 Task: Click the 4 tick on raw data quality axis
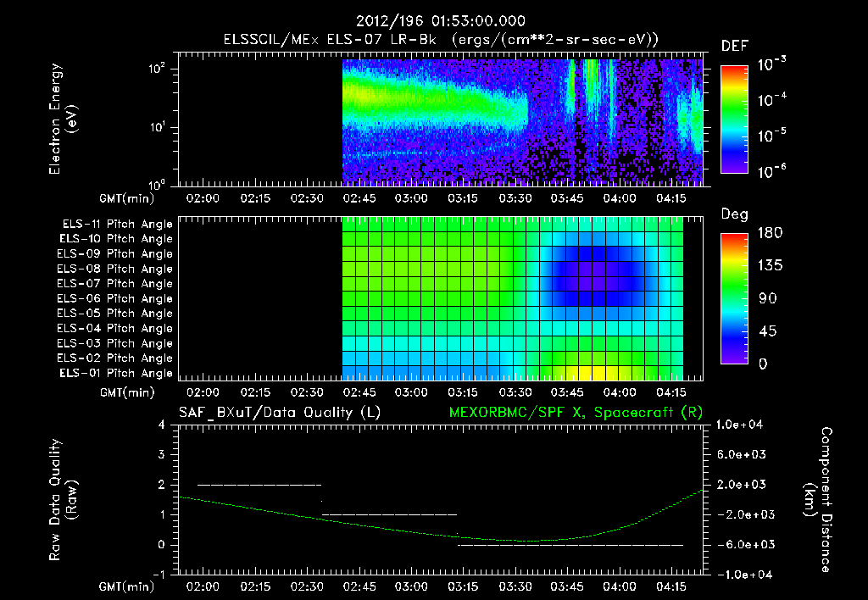click(x=162, y=425)
